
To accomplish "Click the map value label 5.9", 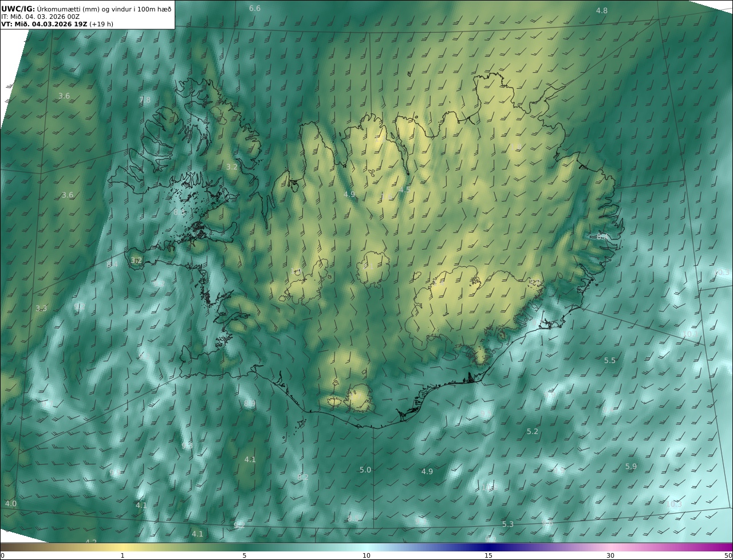I will point(631,467).
